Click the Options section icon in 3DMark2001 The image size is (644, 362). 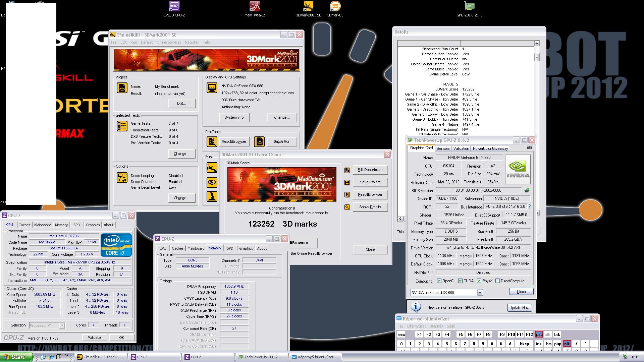point(122,178)
